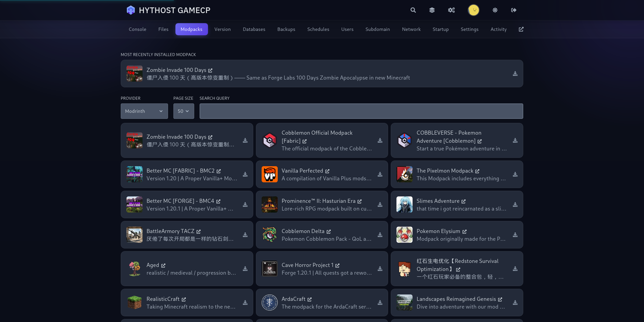Toggle the sun theme icon
Image resolution: width=644 pixels, height=322 pixels.
[495, 10]
